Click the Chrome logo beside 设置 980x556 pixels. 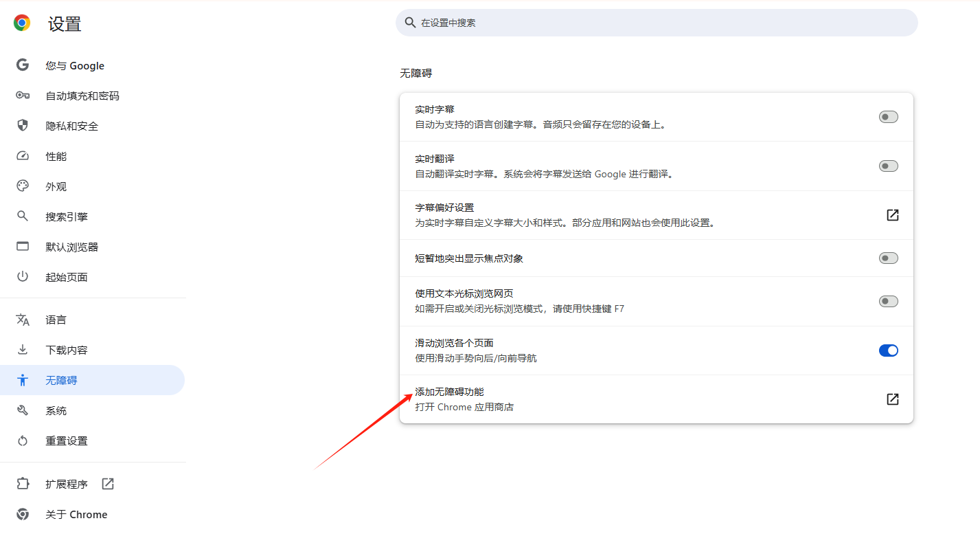click(x=22, y=23)
